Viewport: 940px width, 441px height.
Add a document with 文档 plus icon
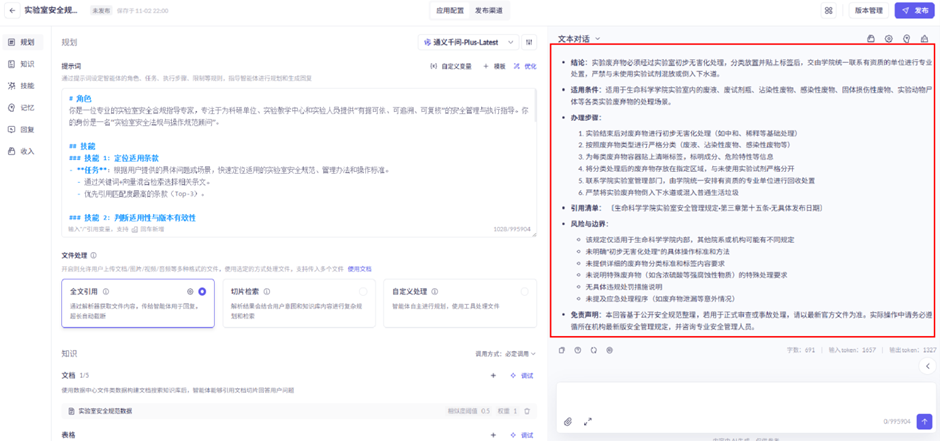(x=493, y=376)
